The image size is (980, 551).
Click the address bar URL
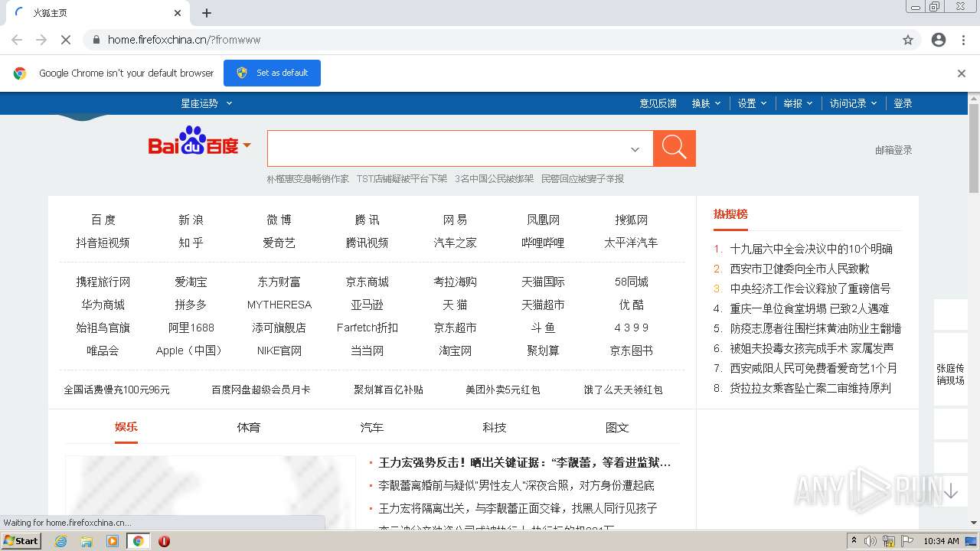(x=184, y=40)
